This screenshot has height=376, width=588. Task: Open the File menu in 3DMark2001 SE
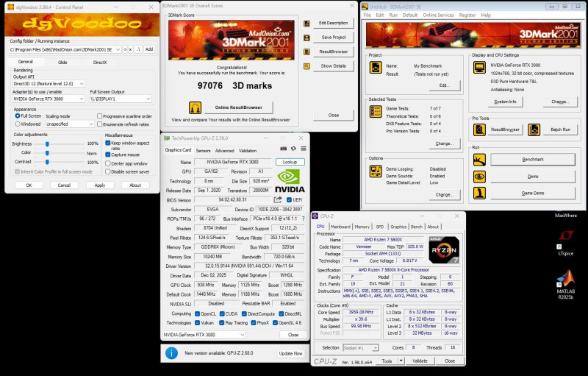(x=367, y=15)
